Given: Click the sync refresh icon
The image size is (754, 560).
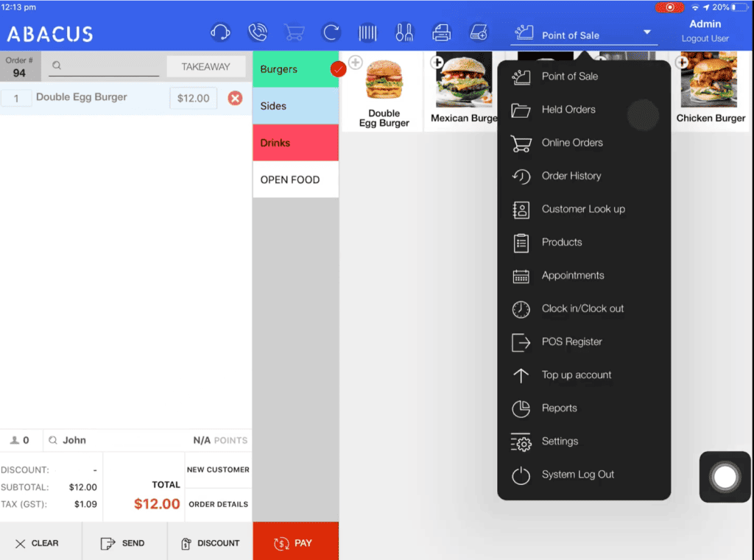Looking at the screenshot, I should point(331,32).
